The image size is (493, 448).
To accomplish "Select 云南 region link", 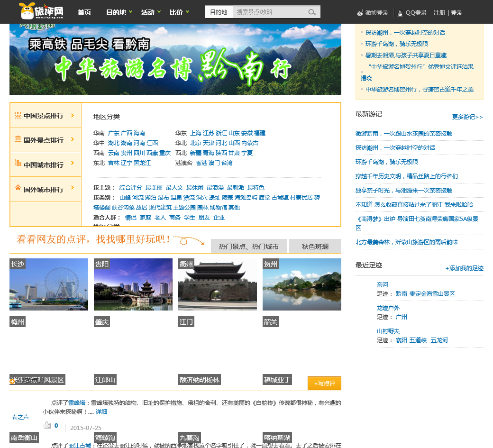I will coord(113,153).
